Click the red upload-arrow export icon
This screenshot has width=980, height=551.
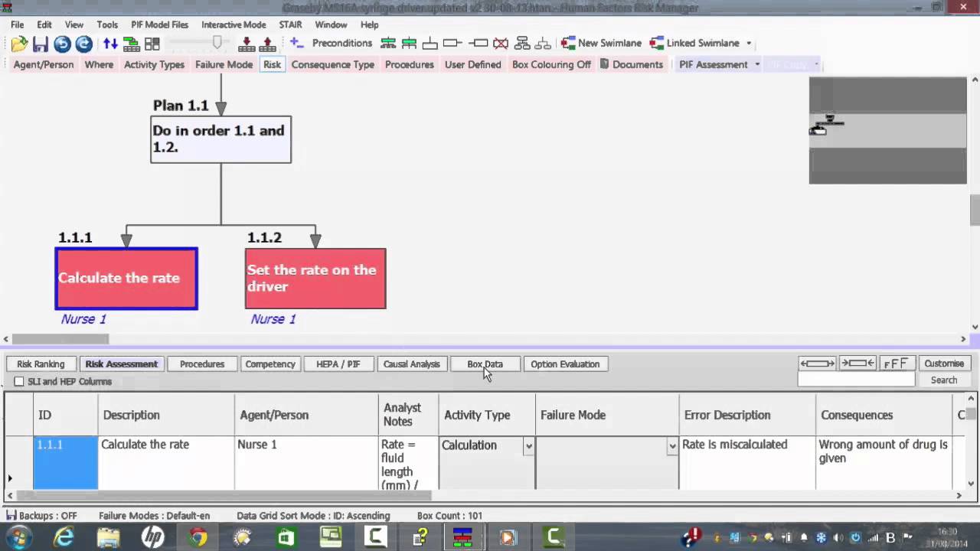(267, 44)
